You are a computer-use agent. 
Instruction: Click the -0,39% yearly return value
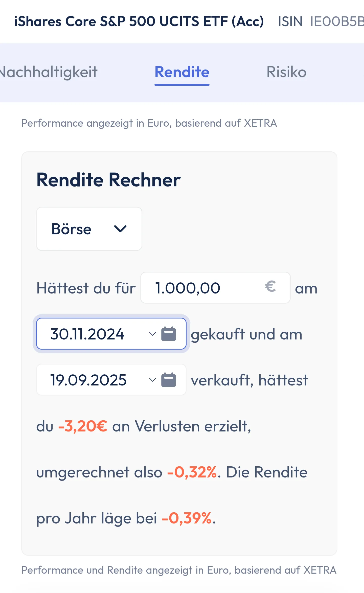pyautogui.click(x=187, y=518)
